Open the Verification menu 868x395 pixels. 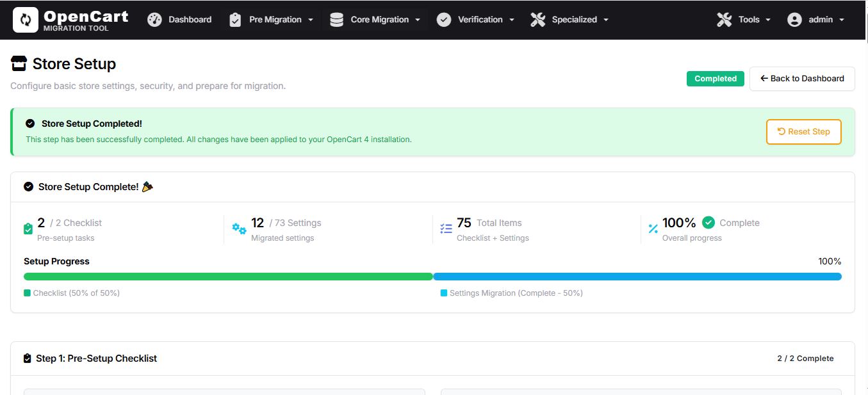[x=480, y=20]
